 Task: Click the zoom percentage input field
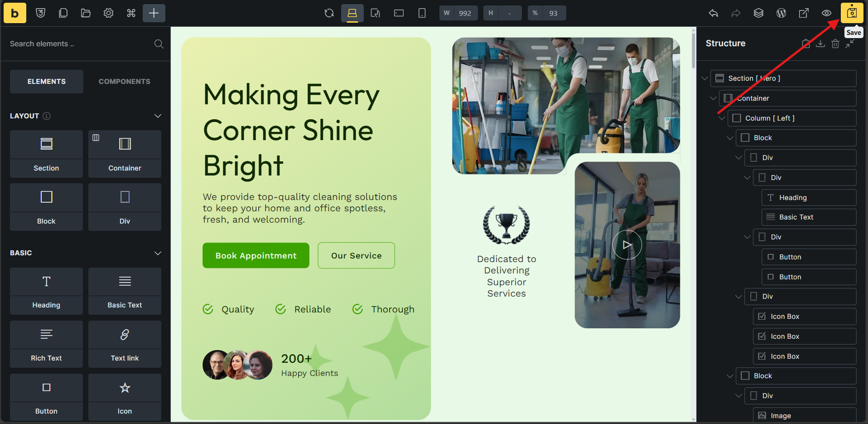point(554,13)
